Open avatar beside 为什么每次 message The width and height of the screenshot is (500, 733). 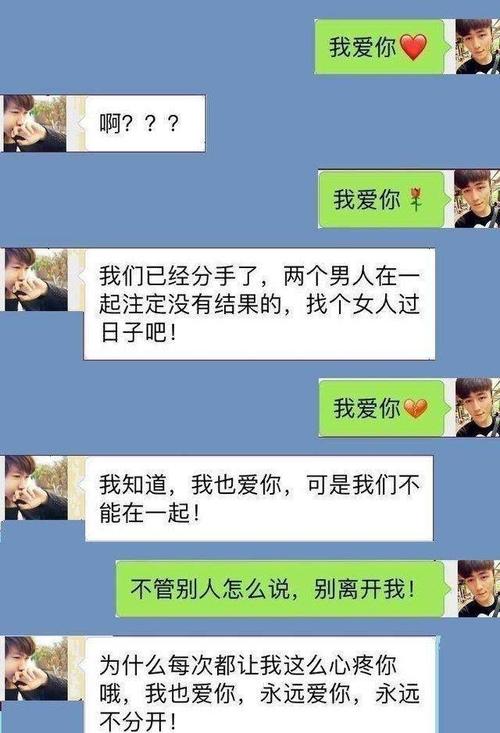tap(36, 668)
